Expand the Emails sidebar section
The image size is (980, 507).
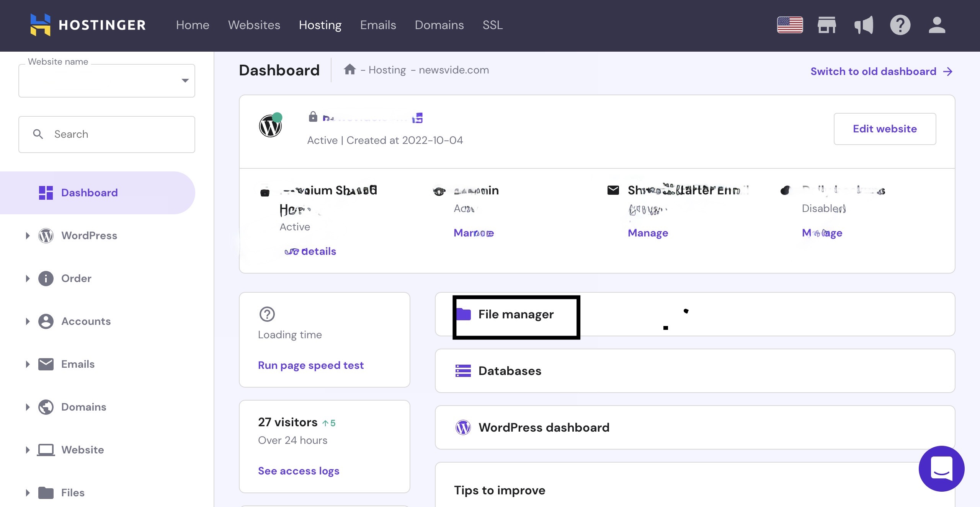point(28,364)
